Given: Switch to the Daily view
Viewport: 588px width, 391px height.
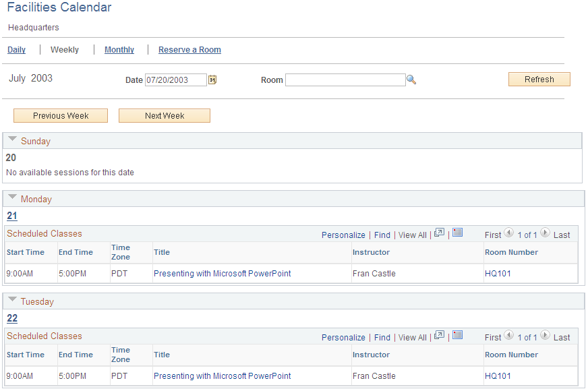Looking at the screenshot, I should point(16,50).
